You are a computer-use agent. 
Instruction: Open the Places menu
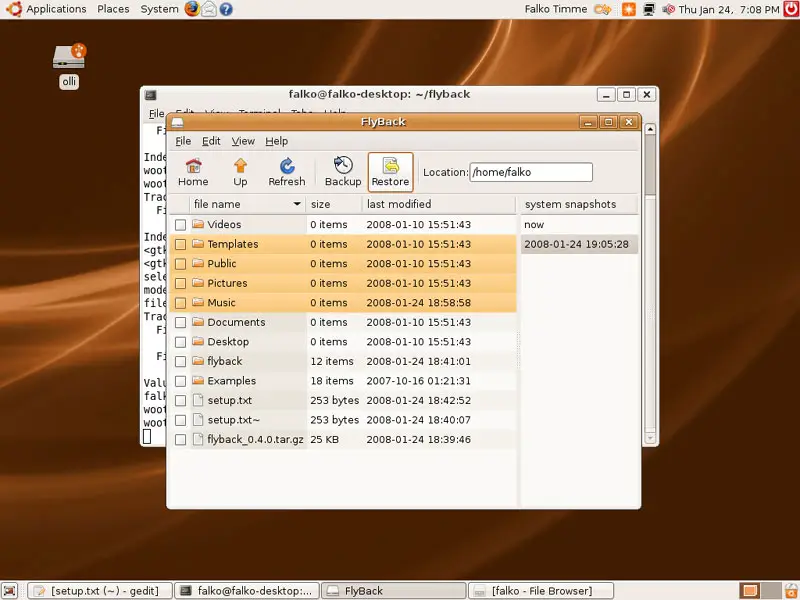click(x=113, y=9)
